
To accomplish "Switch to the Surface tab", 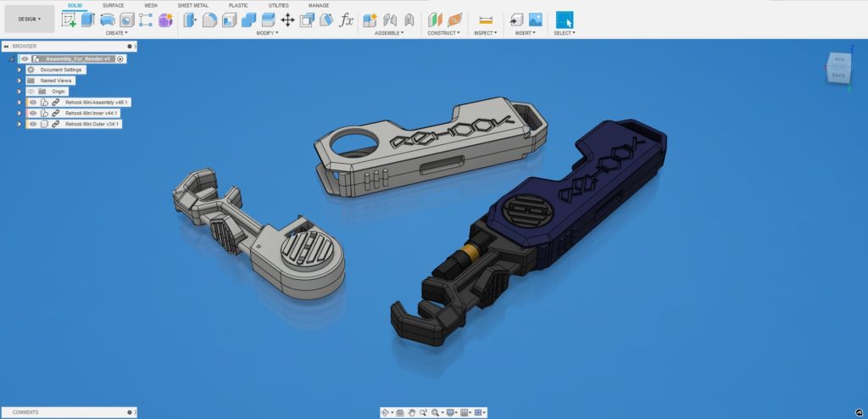I will [113, 6].
